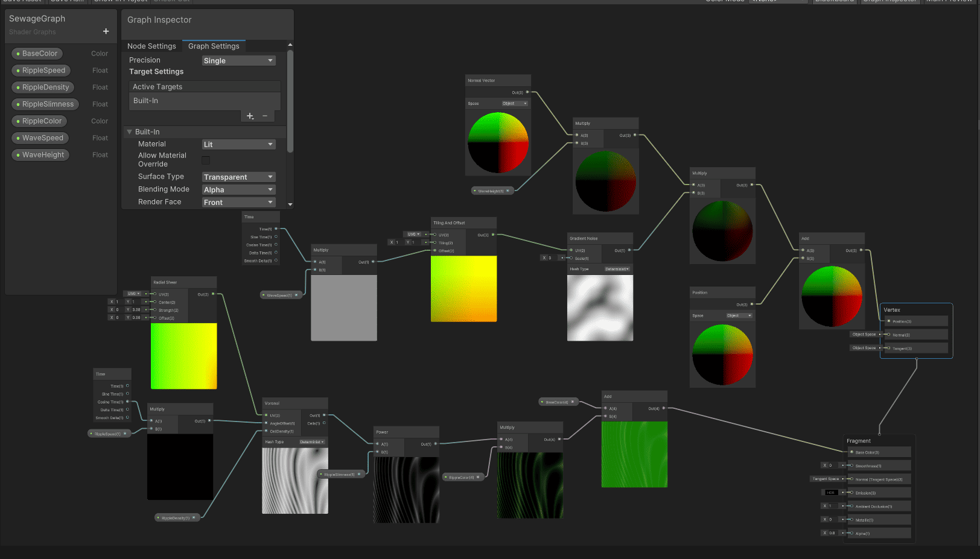The height and width of the screenshot is (559, 980).
Task: Click the plus icon to add an active target
Action: pyautogui.click(x=250, y=116)
